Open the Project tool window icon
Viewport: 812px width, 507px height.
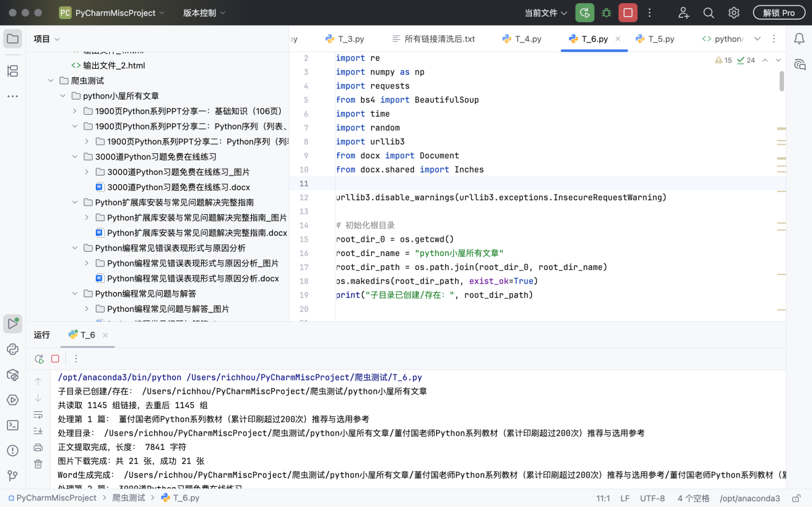click(x=12, y=39)
